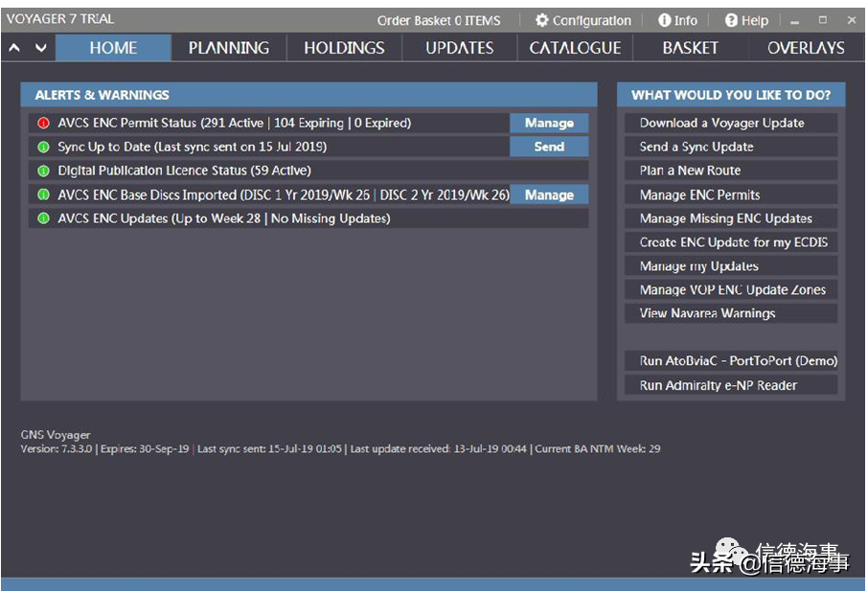
Task: Click Manage for ENC Base Discs Imported
Action: pos(549,194)
